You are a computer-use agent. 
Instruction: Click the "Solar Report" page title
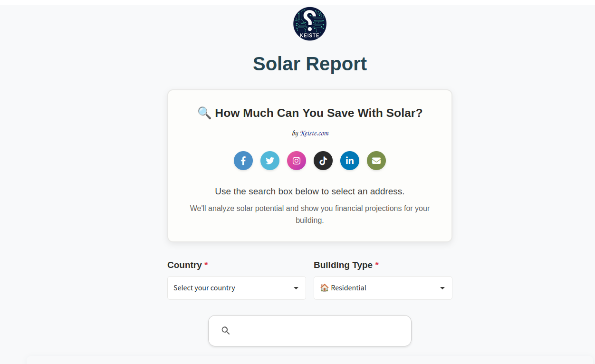pyautogui.click(x=310, y=64)
